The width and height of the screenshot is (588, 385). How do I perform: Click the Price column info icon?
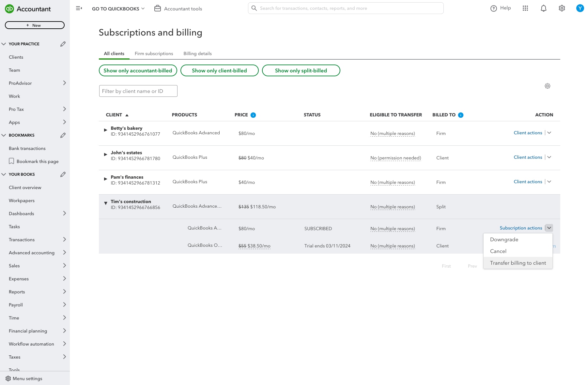254,115
